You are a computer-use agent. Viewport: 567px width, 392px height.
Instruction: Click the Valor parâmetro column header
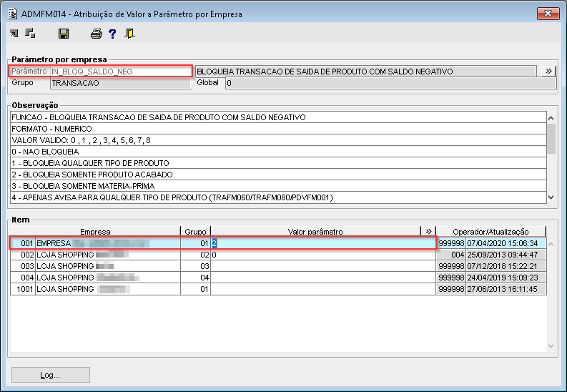(x=316, y=232)
